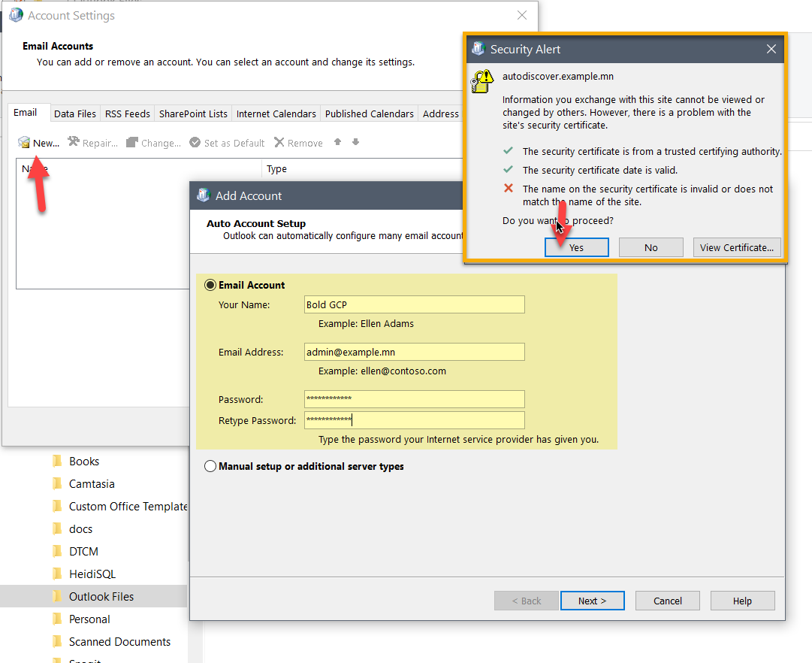The image size is (812, 663).
Task: Click the move down arrow icon
Action: tap(356, 142)
